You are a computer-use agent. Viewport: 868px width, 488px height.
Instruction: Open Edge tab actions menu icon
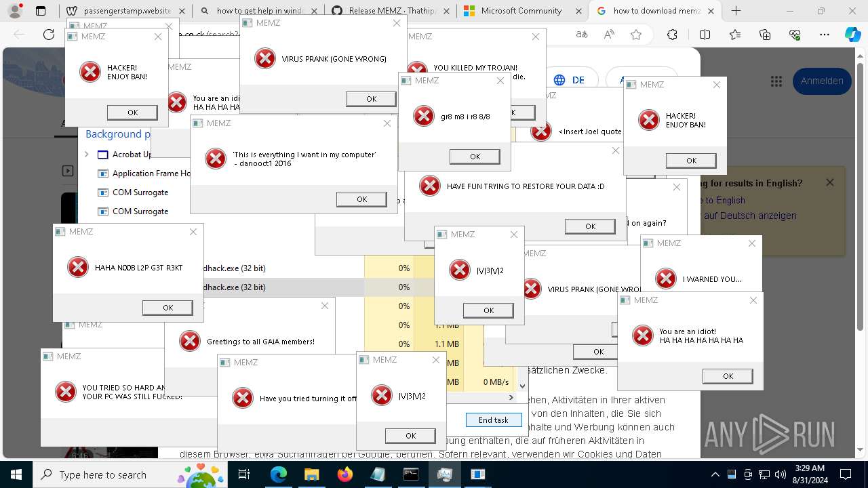(x=41, y=11)
